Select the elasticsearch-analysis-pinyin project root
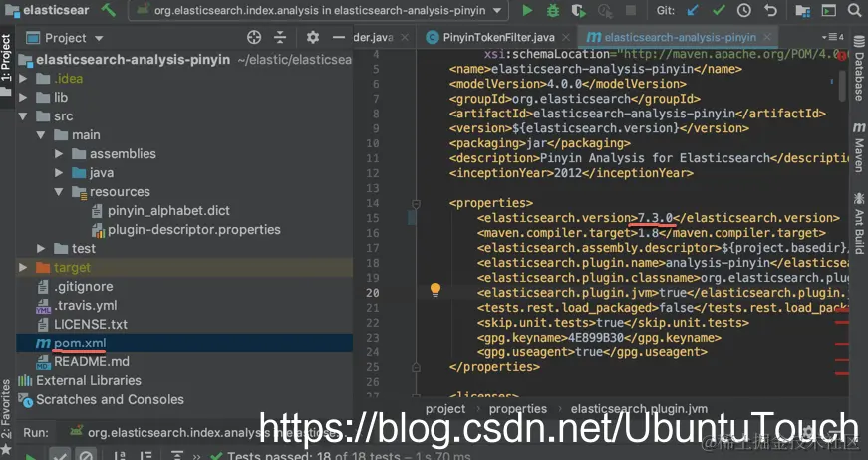Screen dimensions: 868x460 pyautogui.click(x=184, y=60)
